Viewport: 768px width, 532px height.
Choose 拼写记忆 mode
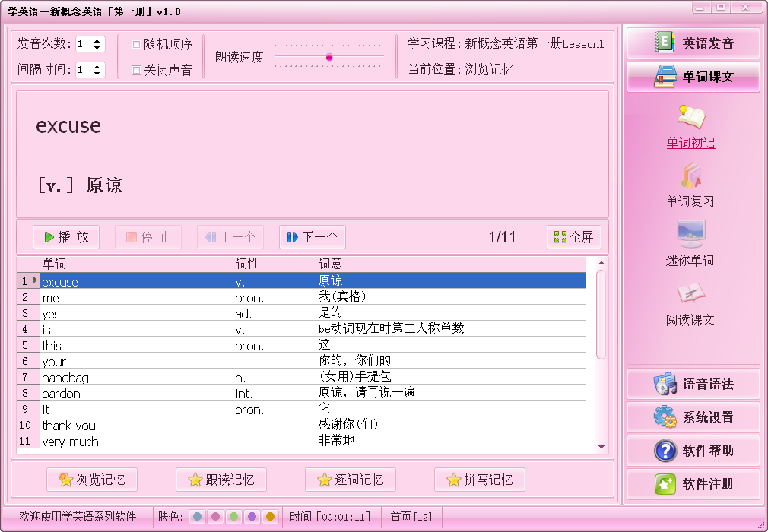pyautogui.click(x=480, y=480)
